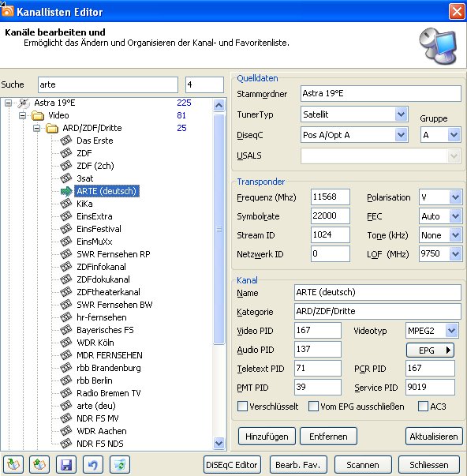Click the export channel list icon

click(39, 464)
